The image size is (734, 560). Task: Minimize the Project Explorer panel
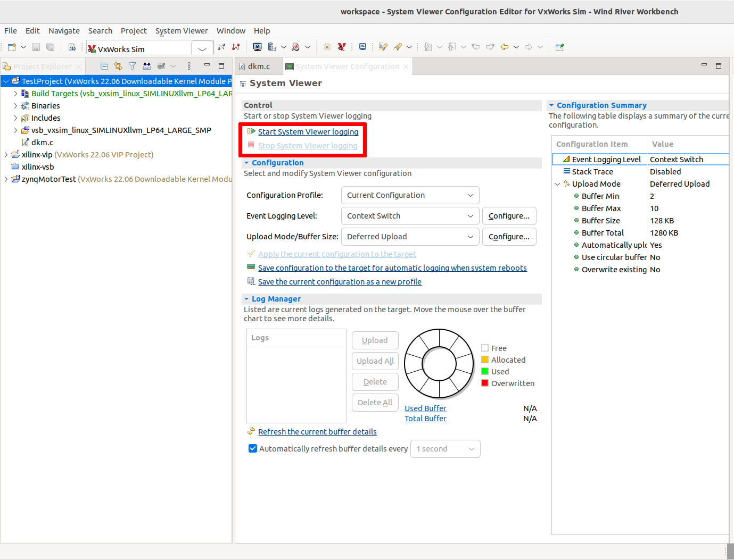tap(207, 65)
